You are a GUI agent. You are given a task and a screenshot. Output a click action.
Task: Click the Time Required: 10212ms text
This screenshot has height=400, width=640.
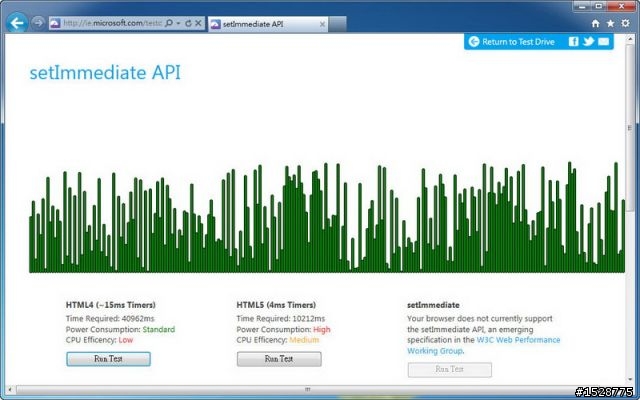pyautogui.click(x=281, y=319)
